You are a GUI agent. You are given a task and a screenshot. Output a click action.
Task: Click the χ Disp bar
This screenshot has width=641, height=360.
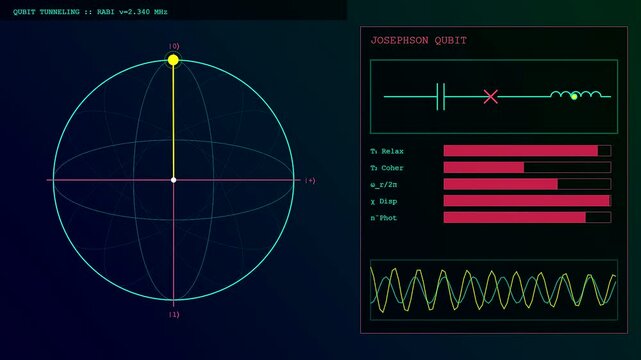[x=527, y=201]
